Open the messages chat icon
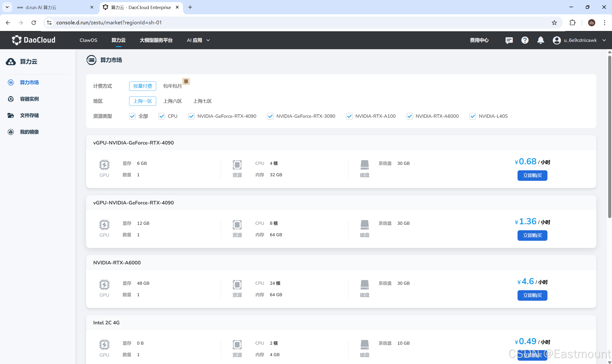 tap(509, 40)
